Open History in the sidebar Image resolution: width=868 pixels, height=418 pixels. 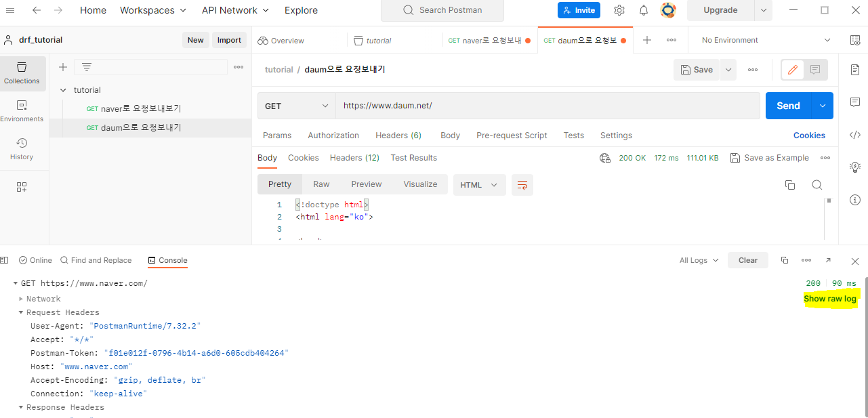(22, 149)
